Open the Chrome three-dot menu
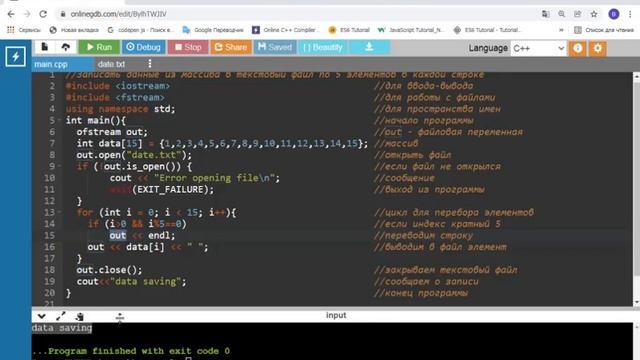The height and width of the screenshot is (360, 640). coord(630,14)
